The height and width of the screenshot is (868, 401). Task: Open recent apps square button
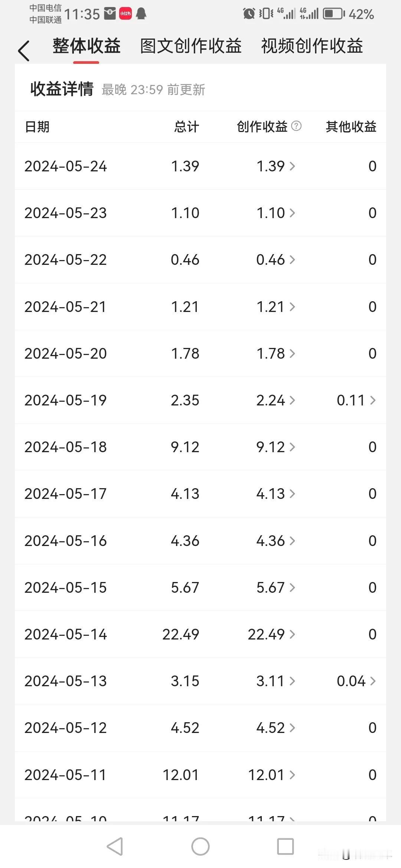point(286,846)
